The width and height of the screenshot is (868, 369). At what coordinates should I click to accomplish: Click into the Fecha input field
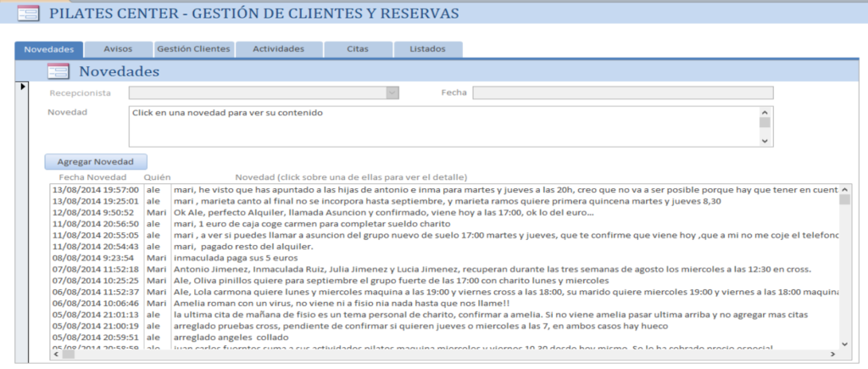point(622,93)
